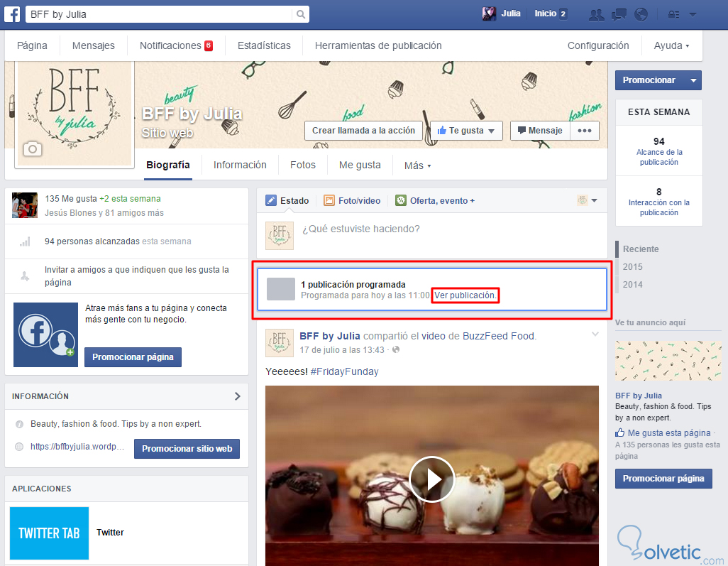Screen dimensions: 728x566
Task: Expand the Más tab dropdown
Action: coord(417,165)
